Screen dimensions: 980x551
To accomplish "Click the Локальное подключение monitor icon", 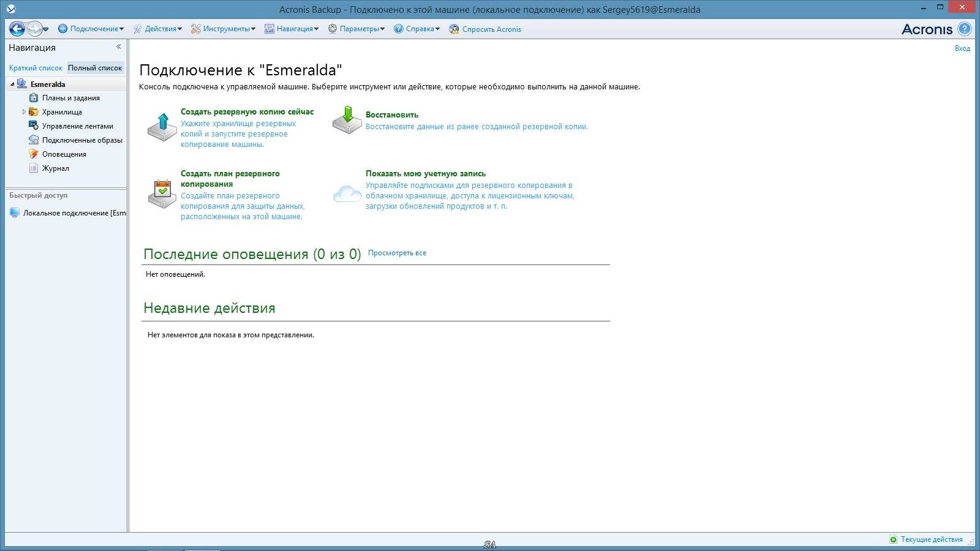I will coord(15,212).
